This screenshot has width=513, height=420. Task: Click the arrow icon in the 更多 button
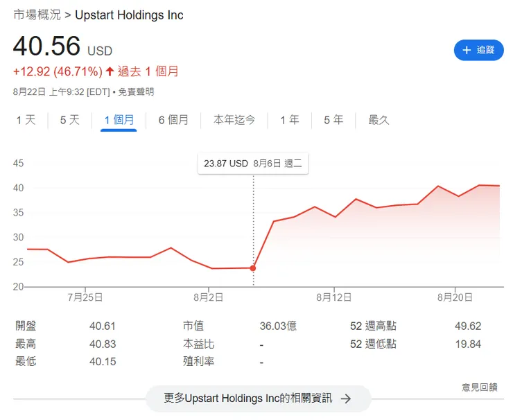(x=346, y=399)
